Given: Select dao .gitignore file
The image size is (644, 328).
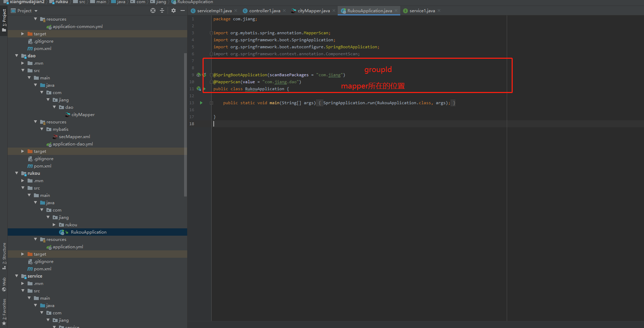Looking at the screenshot, I should click(x=43, y=159).
